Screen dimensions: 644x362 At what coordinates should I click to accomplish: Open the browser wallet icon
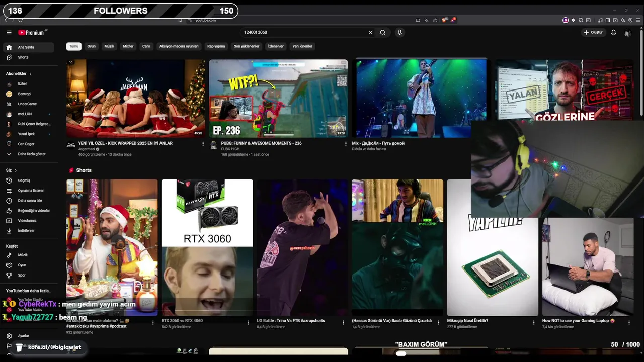pyautogui.click(x=615, y=20)
